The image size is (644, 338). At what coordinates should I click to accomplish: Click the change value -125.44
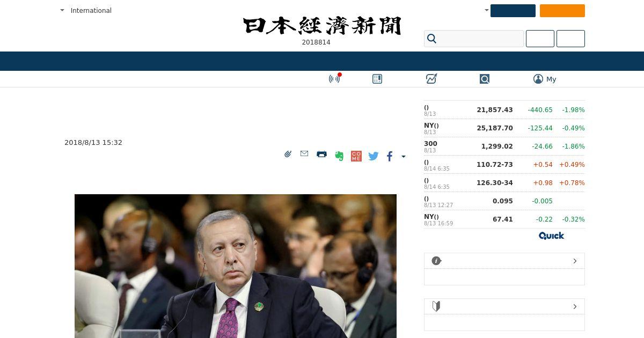coord(540,128)
